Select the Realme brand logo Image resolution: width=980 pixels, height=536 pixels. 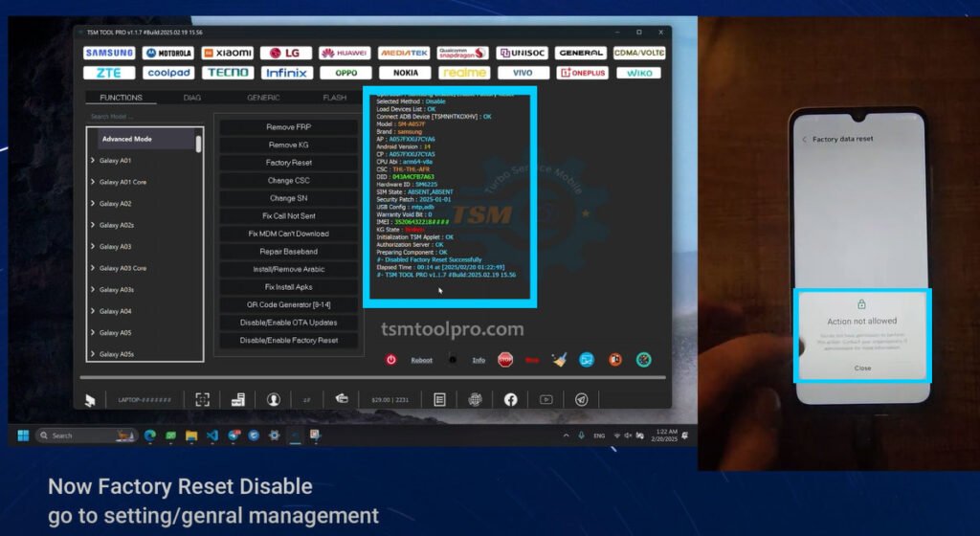(x=464, y=73)
